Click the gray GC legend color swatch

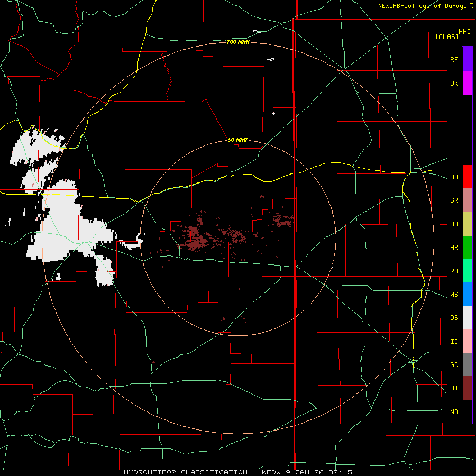coord(467,364)
